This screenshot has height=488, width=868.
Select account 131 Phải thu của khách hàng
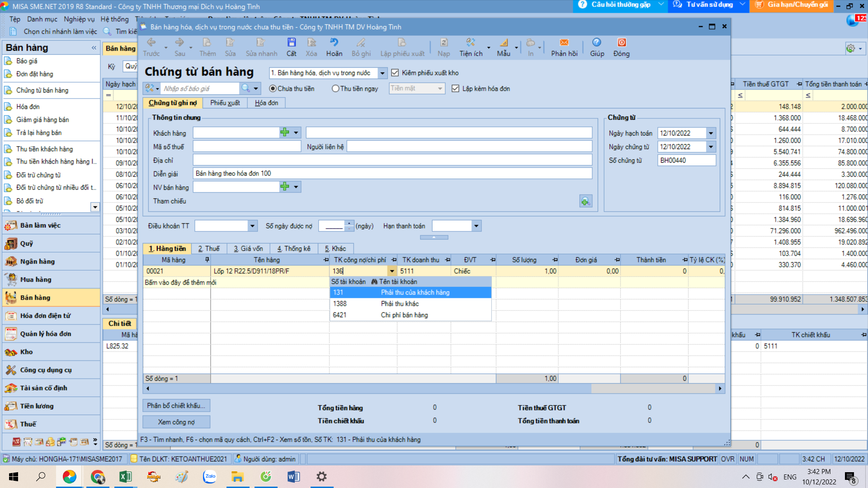point(410,292)
